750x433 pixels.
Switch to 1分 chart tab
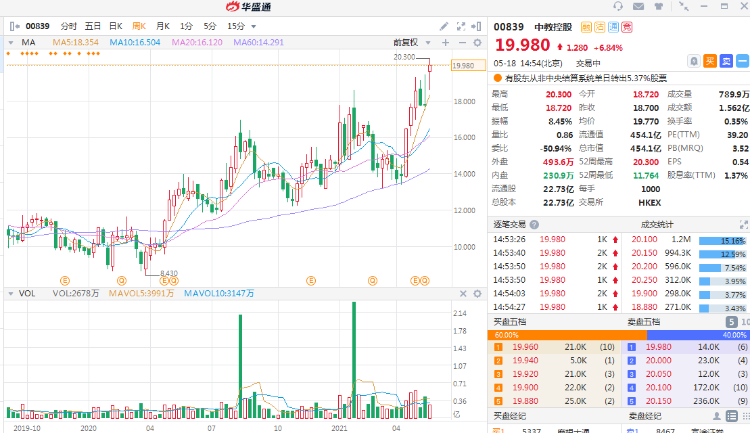coord(186,26)
